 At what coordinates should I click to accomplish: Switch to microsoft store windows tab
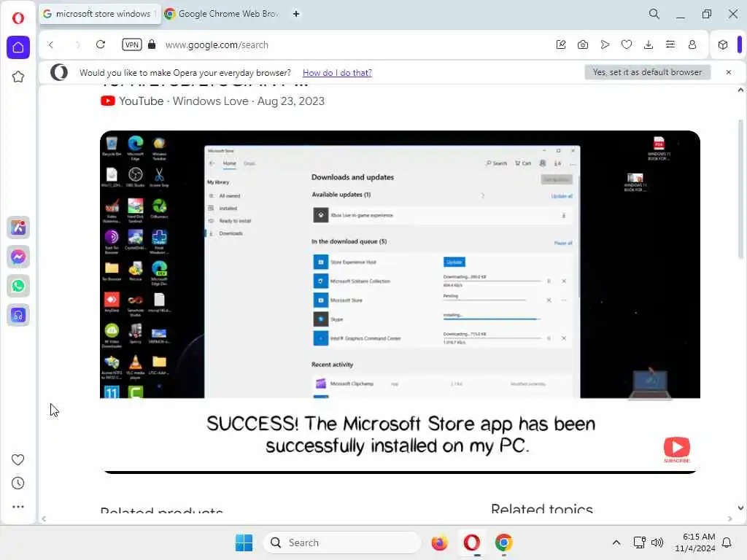[99, 14]
